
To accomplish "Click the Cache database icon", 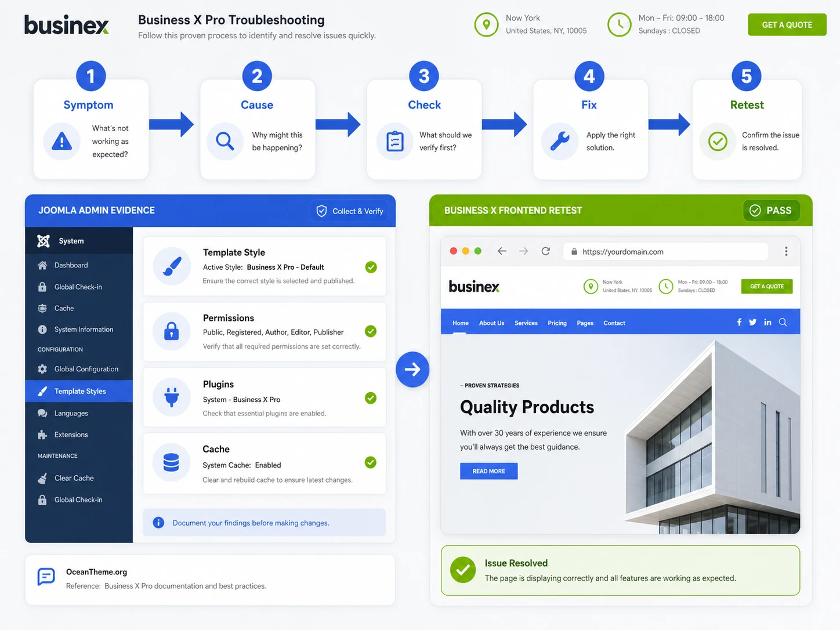I will [x=172, y=462].
